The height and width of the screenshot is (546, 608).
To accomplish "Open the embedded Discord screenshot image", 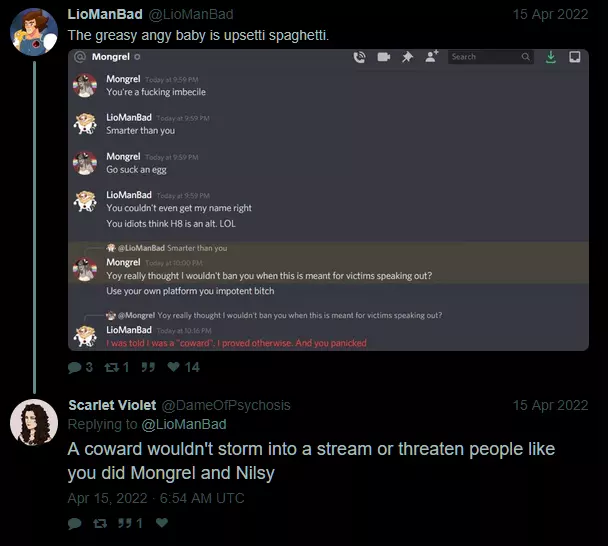I will coord(328,200).
